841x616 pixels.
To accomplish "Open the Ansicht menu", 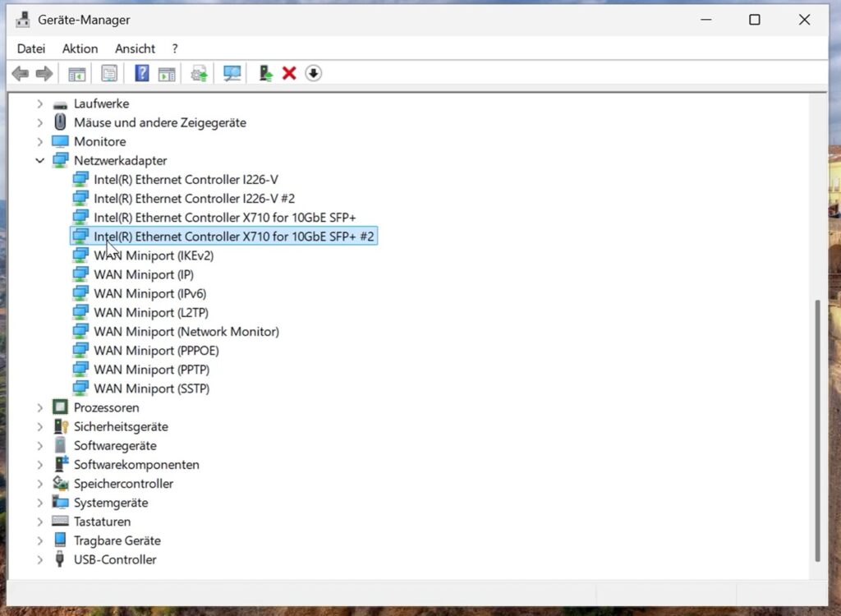I will click(x=135, y=48).
